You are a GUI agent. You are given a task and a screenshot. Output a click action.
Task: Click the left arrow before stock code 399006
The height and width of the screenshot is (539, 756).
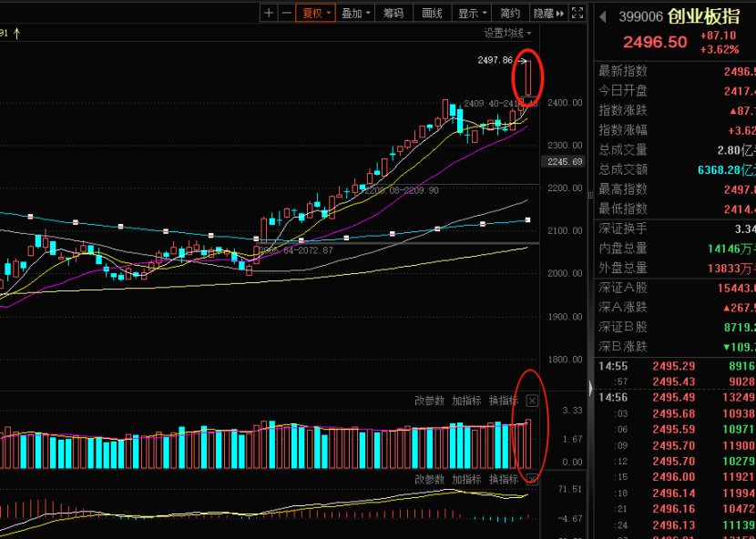tap(602, 15)
